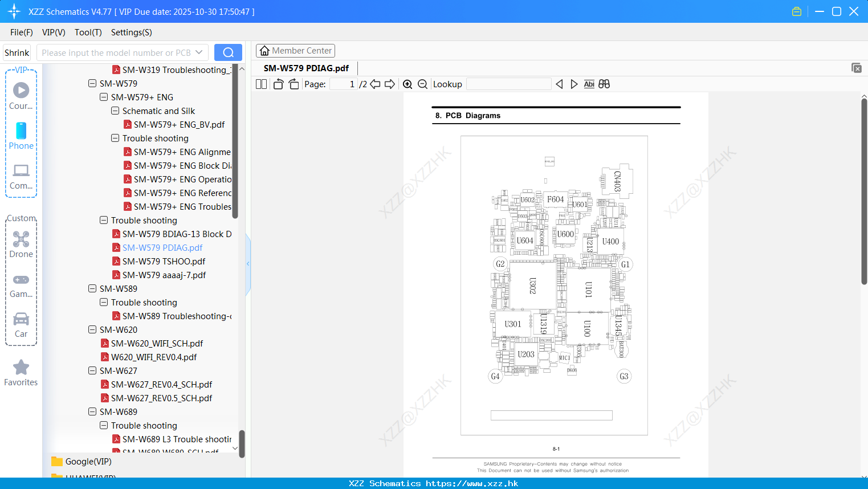Open SM-W579+ ENG Alignment file
Screen dimensions: 868x489
point(177,152)
